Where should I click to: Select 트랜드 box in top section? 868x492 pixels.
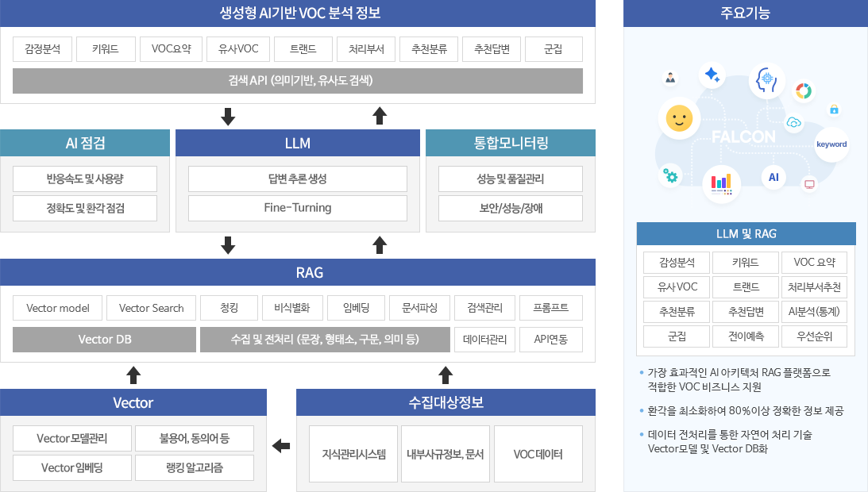[303, 48]
